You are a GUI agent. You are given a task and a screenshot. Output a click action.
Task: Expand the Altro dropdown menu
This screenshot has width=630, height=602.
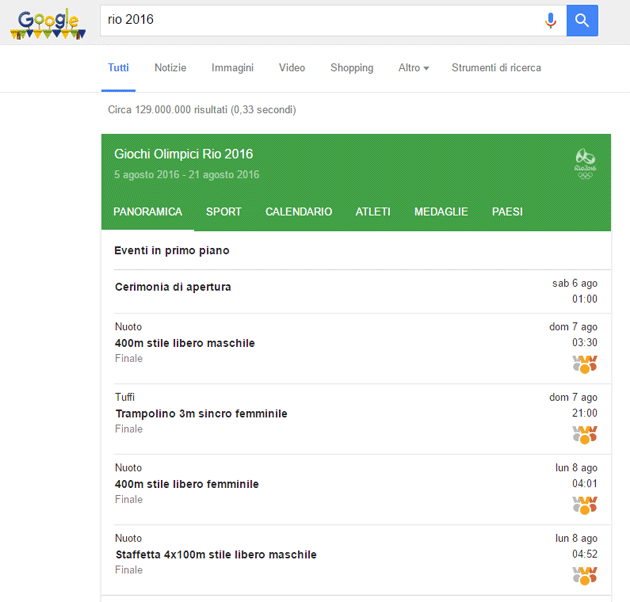413,68
